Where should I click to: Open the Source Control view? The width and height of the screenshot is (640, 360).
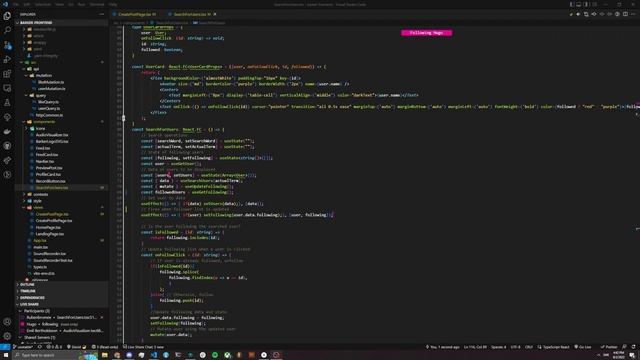click(x=7, y=45)
